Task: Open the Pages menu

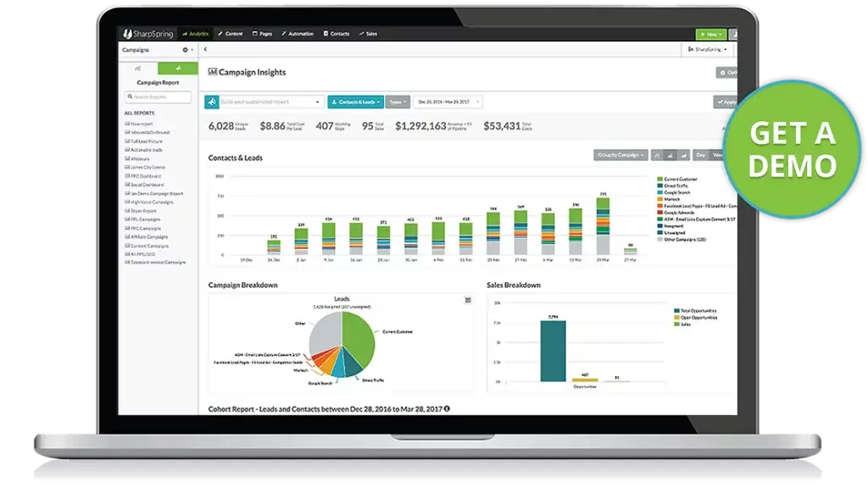Action: point(263,34)
